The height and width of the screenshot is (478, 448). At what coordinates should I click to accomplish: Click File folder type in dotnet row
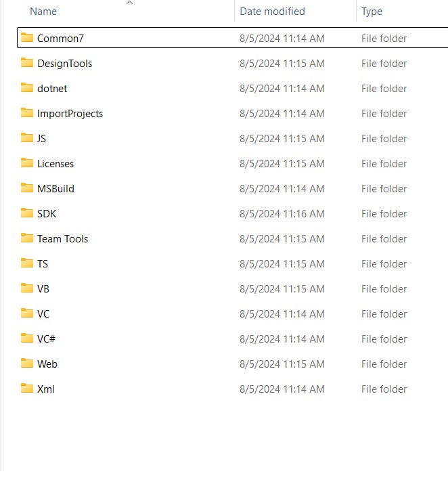[x=384, y=89]
